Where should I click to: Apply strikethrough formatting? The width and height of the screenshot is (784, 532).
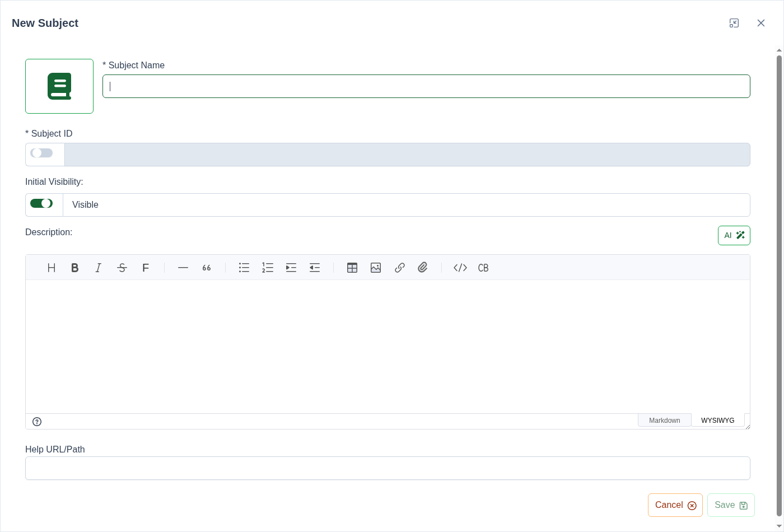click(x=122, y=268)
